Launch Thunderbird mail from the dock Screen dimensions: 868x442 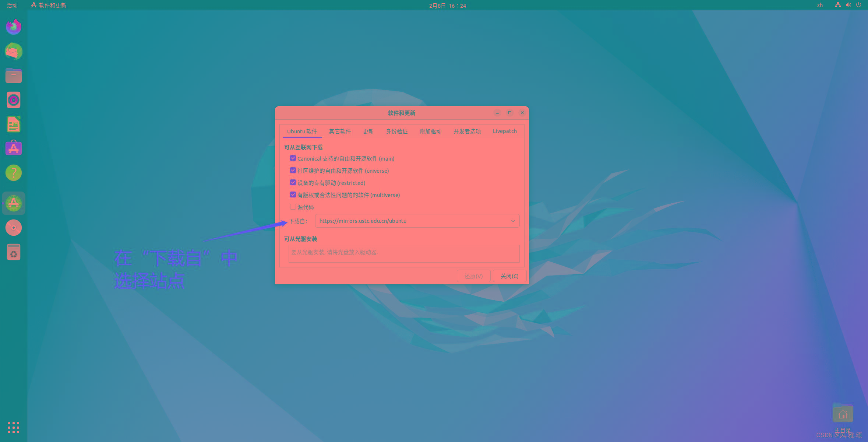14,51
